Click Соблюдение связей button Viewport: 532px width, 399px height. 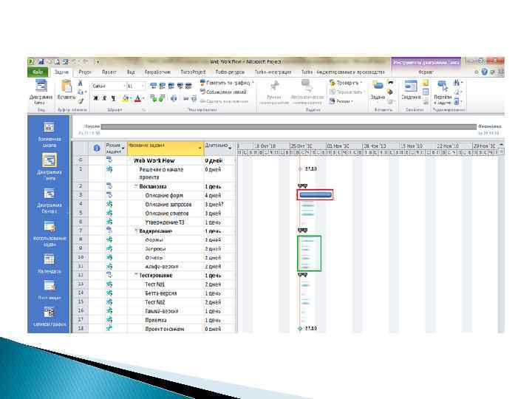(224, 92)
